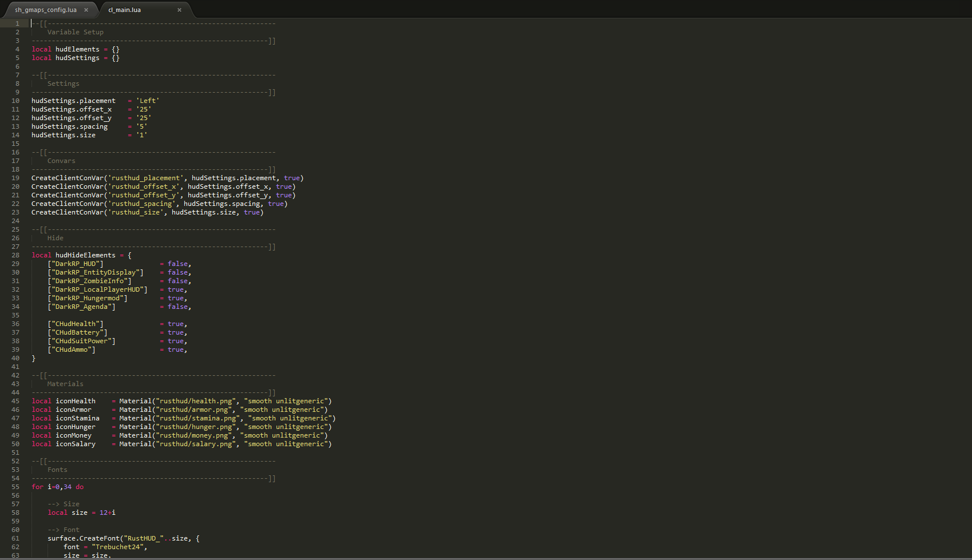Place cursor on 'local hudElements = {}' line
The image size is (972, 560).
point(76,49)
